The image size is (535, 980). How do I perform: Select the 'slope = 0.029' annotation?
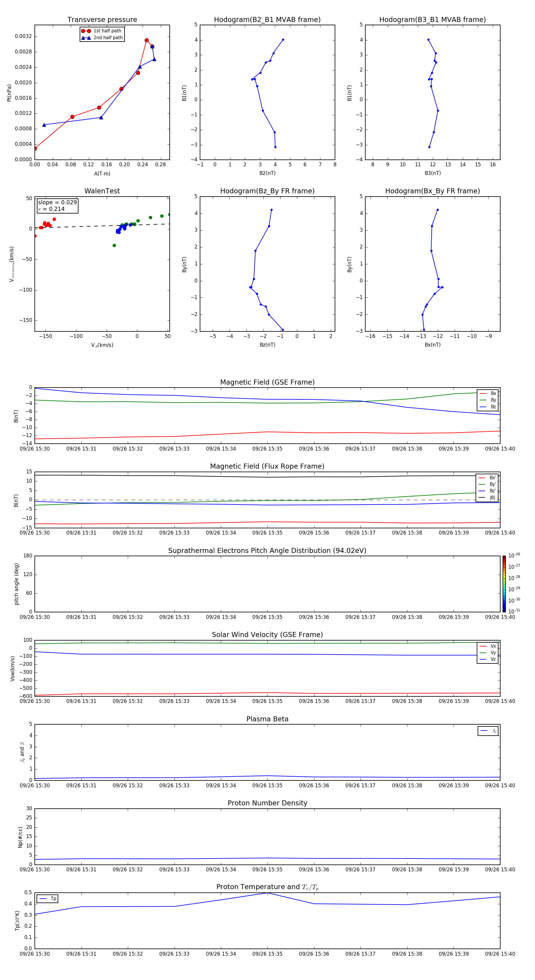pyautogui.click(x=57, y=203)
